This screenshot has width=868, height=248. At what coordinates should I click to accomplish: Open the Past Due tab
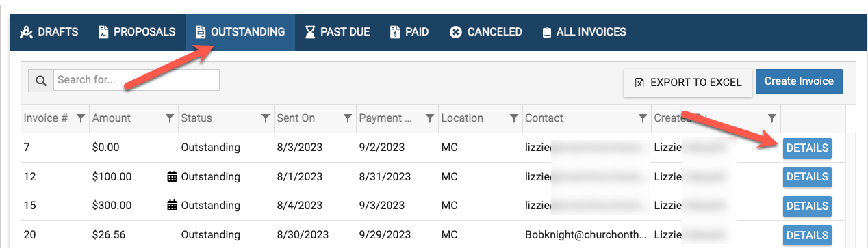337,32
